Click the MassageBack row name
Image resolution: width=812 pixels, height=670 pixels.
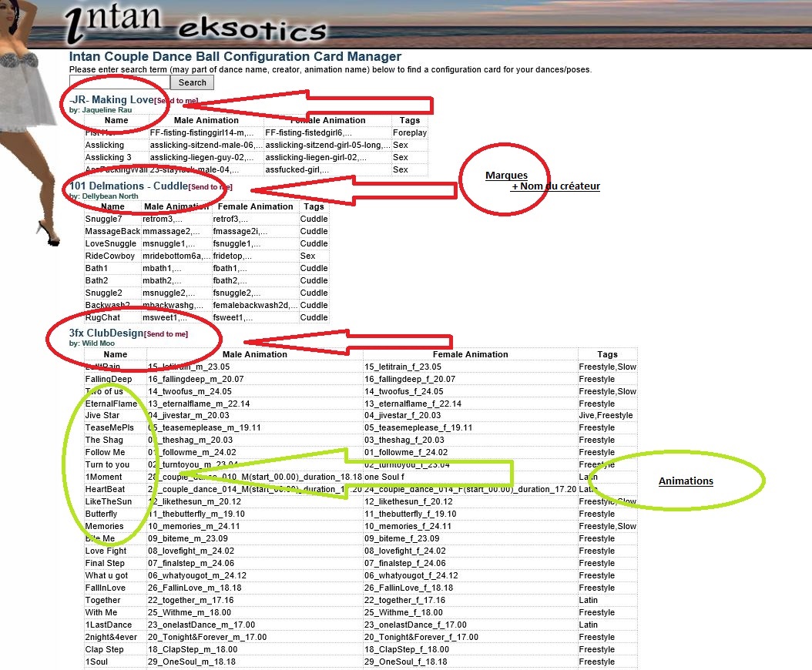point(112,232)
